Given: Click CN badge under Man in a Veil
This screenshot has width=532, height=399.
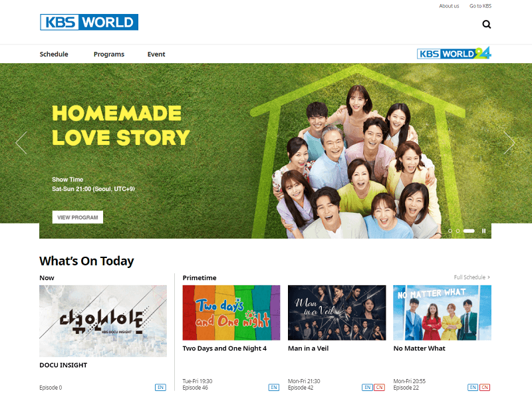Looking at the screenshot, I should (379, 387).
